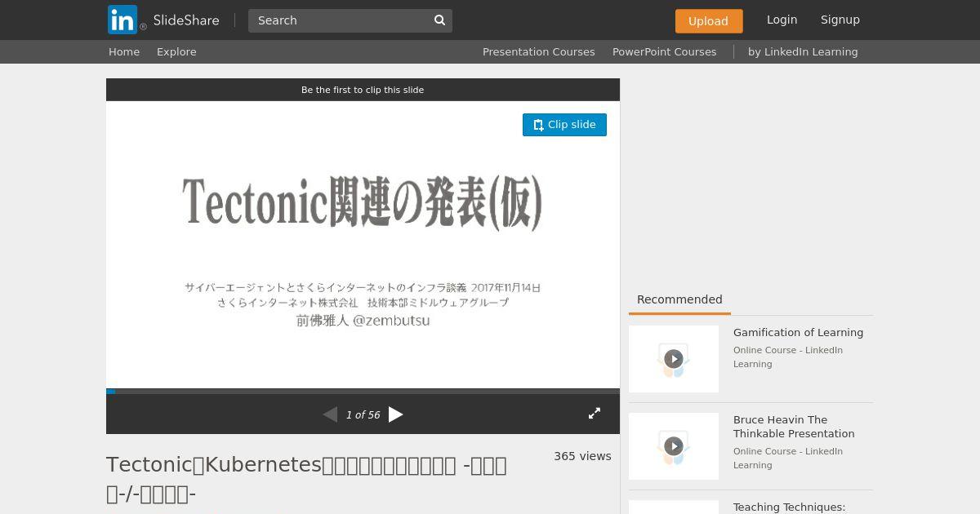Open Bruce Heavin The Thinkable Presentation title
Viewport: 980px width, 514px height.
(x=794, y=427)
